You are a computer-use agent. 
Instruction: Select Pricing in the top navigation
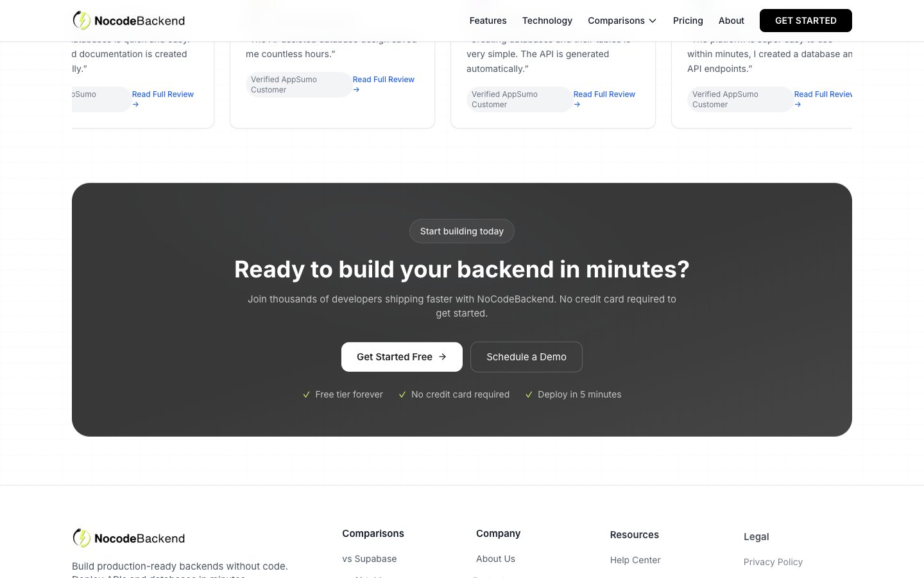[x=688, y=21]
